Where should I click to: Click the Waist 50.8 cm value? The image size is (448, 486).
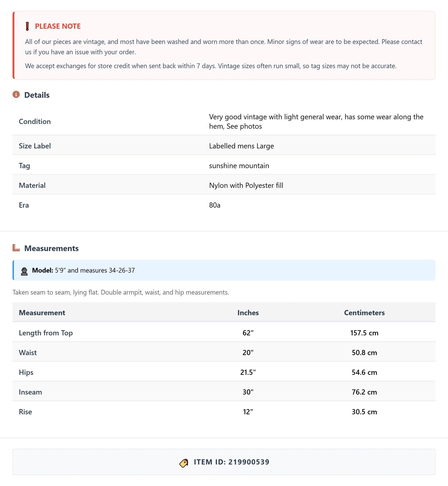364,352
